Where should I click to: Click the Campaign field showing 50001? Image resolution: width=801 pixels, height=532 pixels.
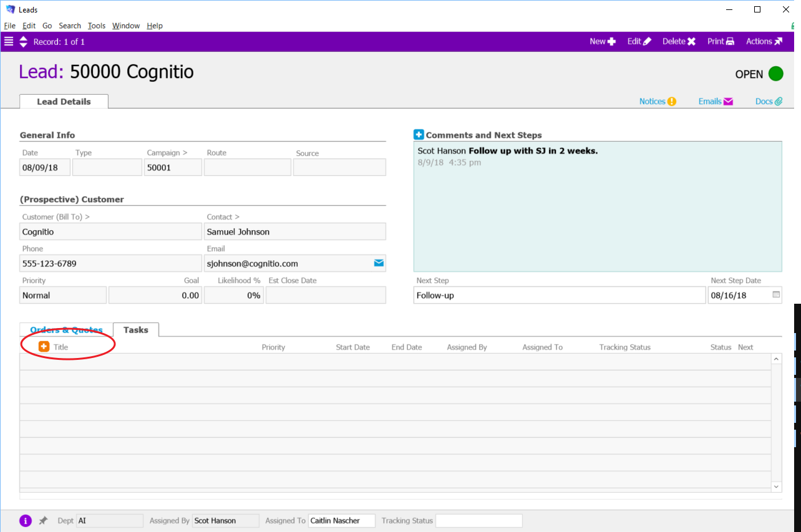tap(173, 167)
